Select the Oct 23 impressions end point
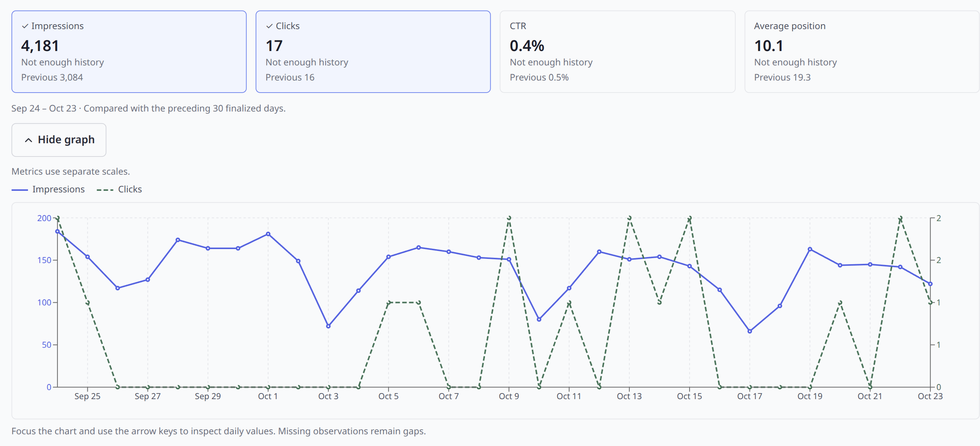This screenshot has width=980, height=446. [x=930, y=284]
